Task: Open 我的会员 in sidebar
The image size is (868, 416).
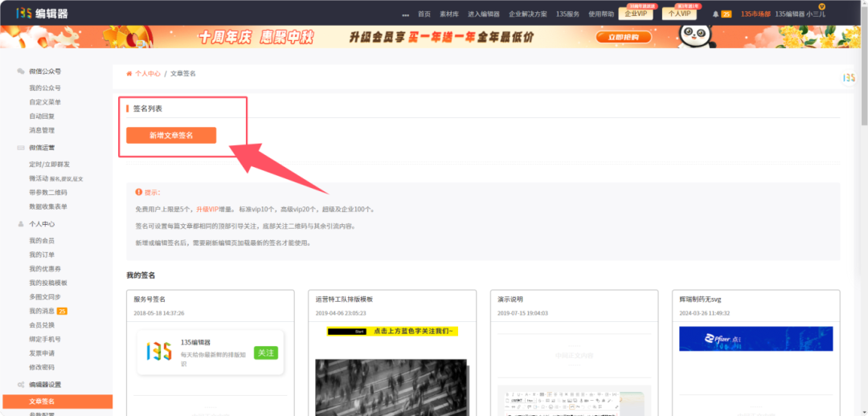Action: [x=42, y=241]
